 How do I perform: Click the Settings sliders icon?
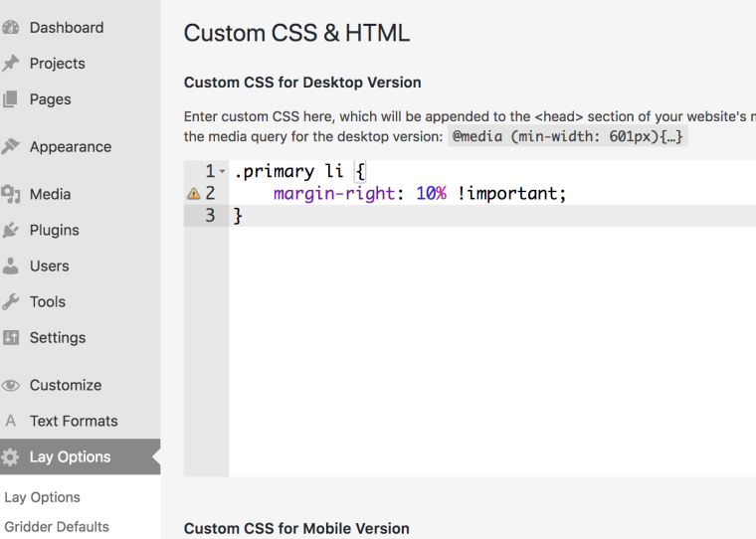(10, 338)
